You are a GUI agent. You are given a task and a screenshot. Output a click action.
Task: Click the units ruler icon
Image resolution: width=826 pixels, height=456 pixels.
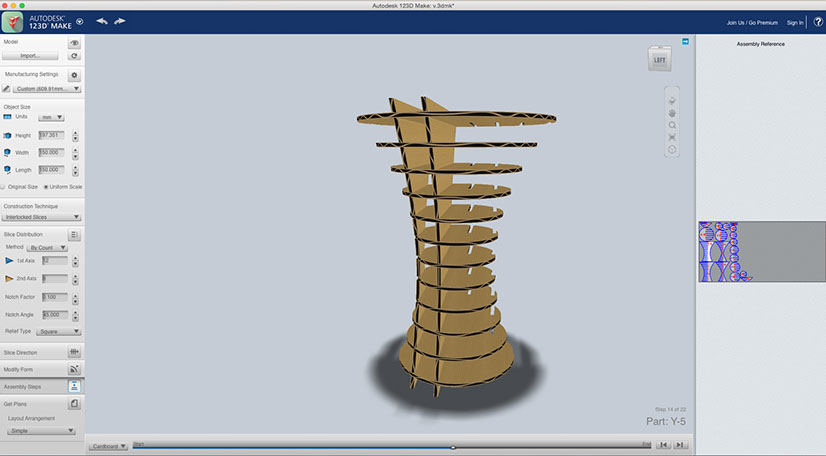7,117
